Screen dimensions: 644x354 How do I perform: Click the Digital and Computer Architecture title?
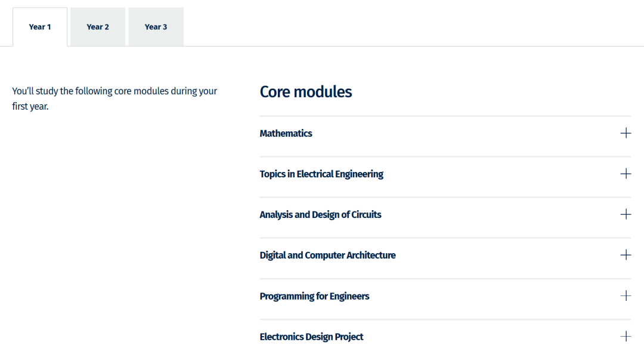[x=327, y=256]
